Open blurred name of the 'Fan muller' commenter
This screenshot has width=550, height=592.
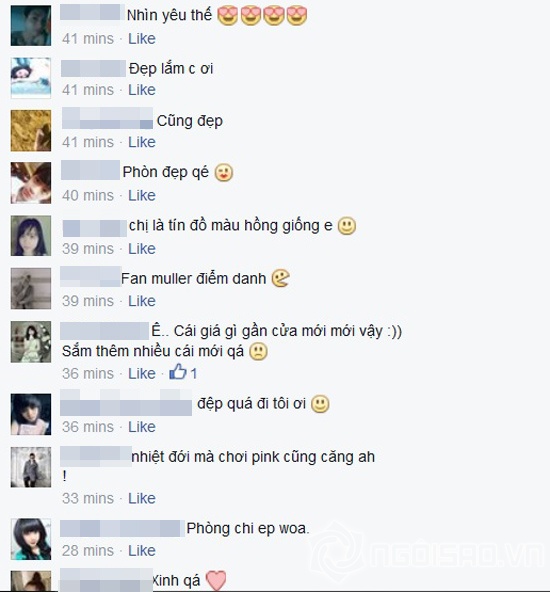pos(91,277)
